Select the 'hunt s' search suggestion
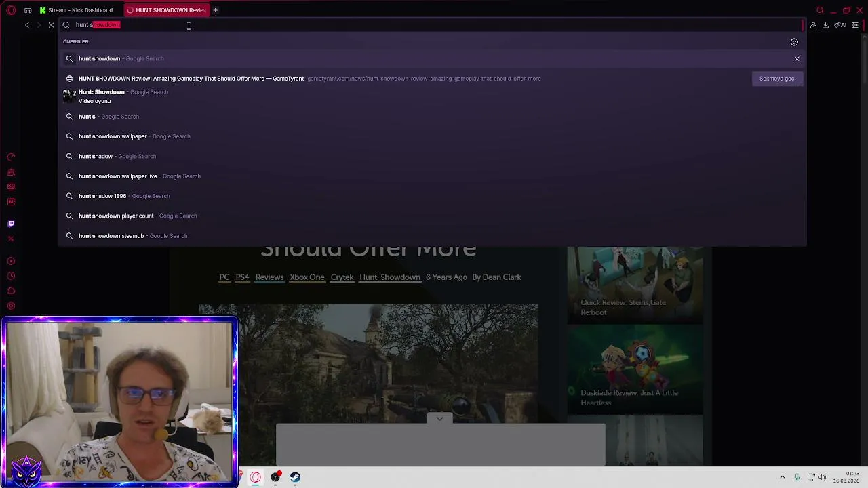 click(x=432, y=117)
